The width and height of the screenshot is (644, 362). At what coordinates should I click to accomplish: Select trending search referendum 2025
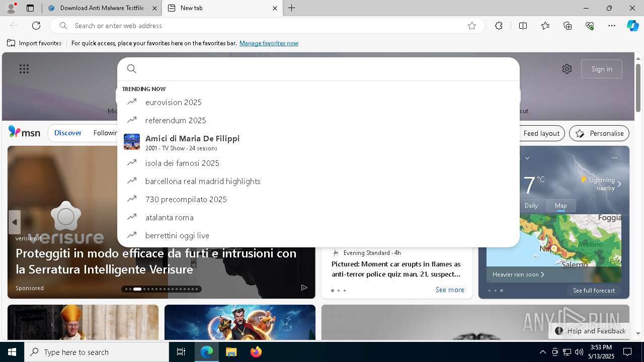pyautogui.click(x=318, y=120)
